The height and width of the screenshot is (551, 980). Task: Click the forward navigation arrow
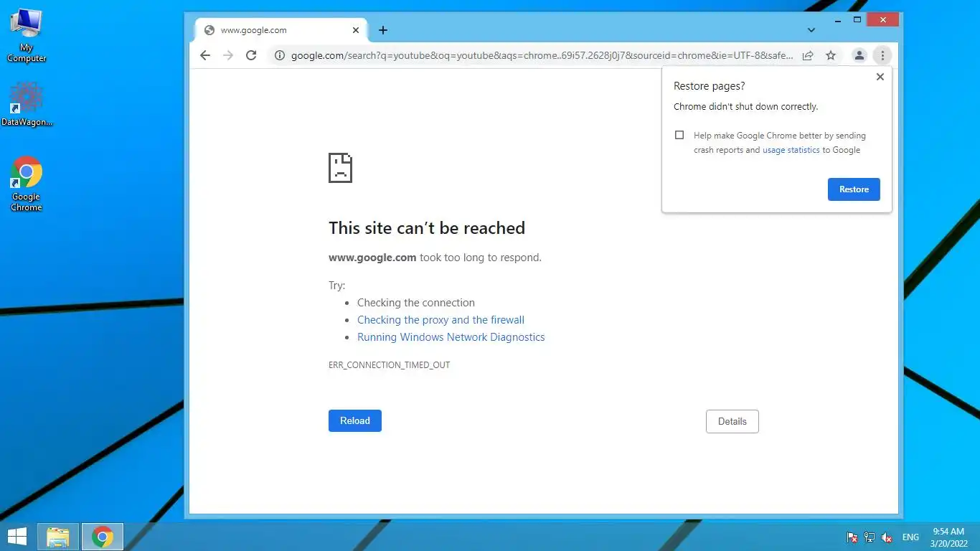tap(228, 55)
